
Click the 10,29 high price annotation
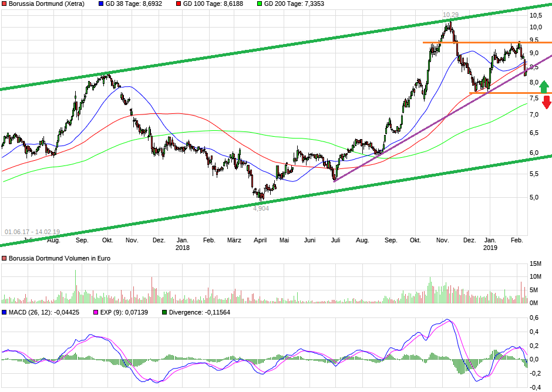pos(450,15)
